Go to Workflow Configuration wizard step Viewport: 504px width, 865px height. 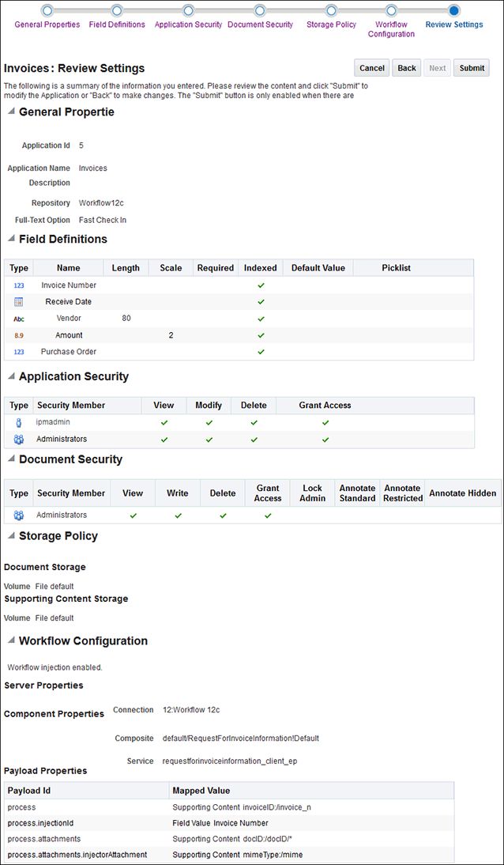(391, 10)
